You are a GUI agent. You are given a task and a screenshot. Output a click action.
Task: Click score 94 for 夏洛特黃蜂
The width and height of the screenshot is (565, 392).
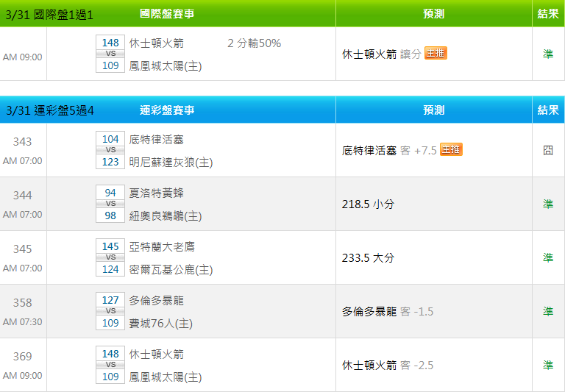[x=110, y=193]
